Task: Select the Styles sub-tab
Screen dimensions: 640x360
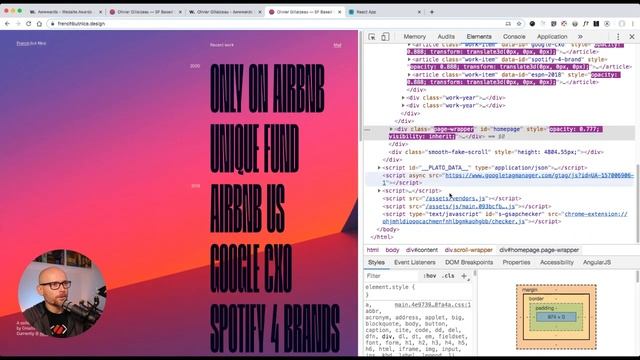Action: [376, 262]
